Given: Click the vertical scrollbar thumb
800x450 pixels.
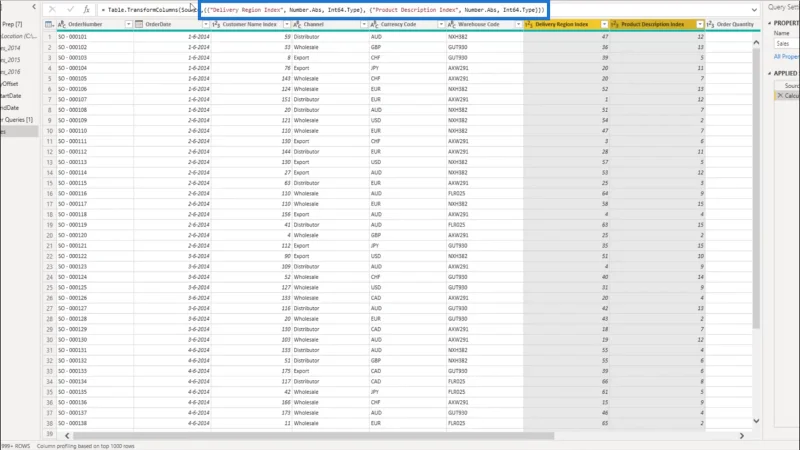Looking at the screenshot, I should 756,189.
